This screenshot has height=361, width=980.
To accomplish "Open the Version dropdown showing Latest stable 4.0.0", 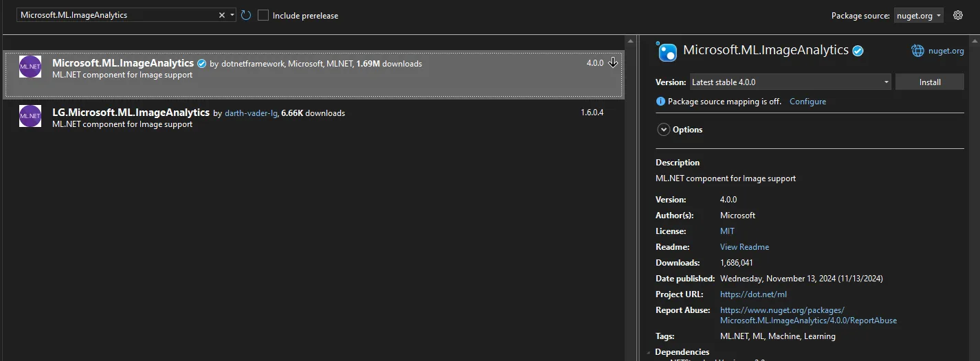I will 790,82.
